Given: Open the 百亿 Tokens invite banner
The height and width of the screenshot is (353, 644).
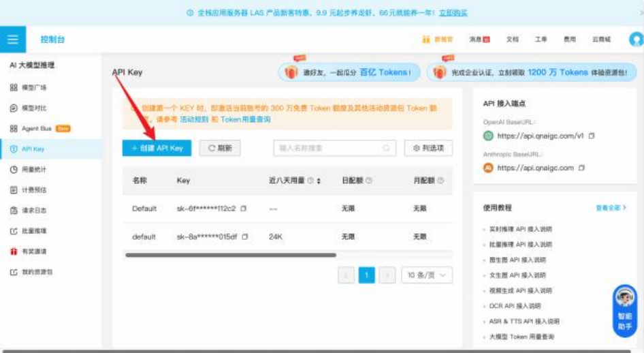Looking at the screenshot, I should (349, 72).
